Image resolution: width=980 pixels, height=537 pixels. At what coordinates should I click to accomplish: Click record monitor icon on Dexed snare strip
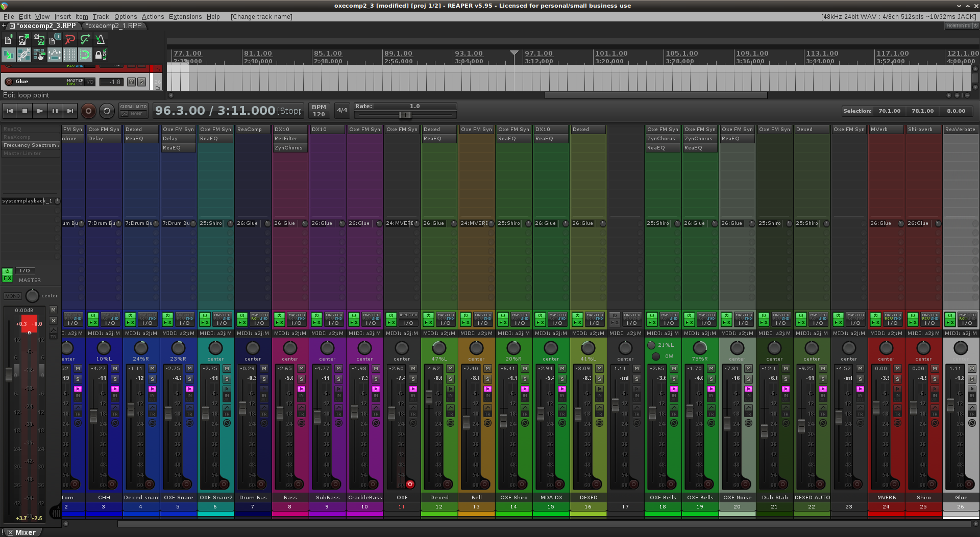(x=153, y=389)
